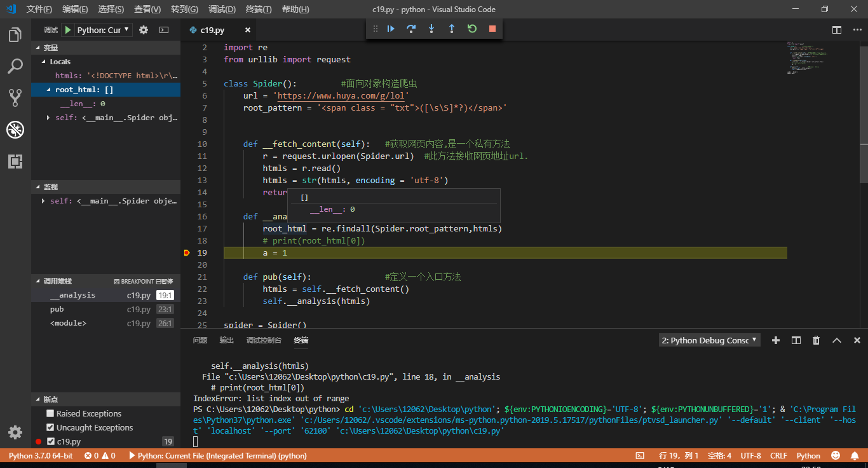The image size is (868, 468).
Task: Expand the self watch expression
Action: tap(43, 201)
